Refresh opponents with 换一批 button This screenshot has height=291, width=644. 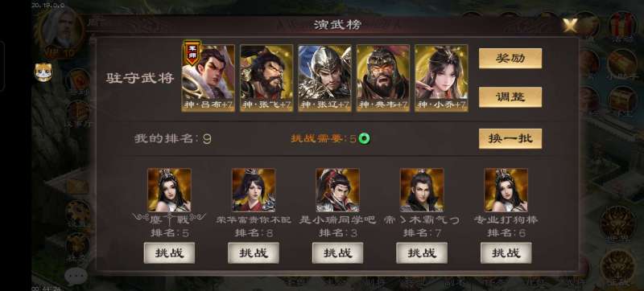tap(510, 138)
